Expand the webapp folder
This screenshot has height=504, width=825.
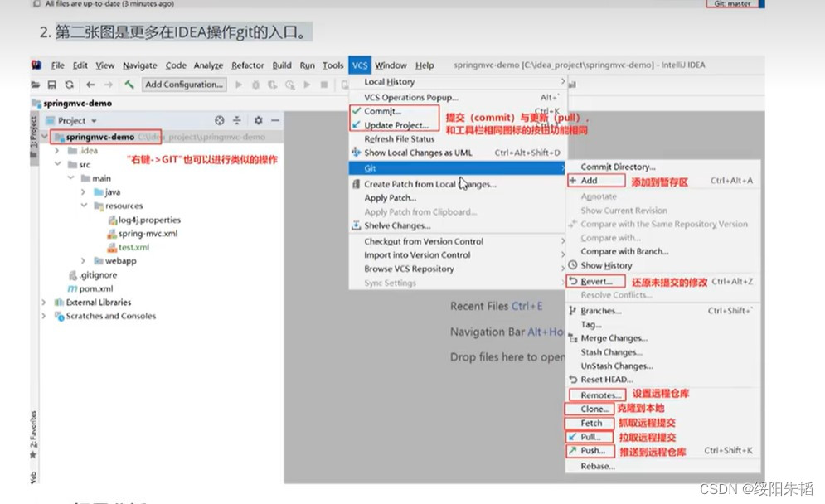click(x=83, y=261)
